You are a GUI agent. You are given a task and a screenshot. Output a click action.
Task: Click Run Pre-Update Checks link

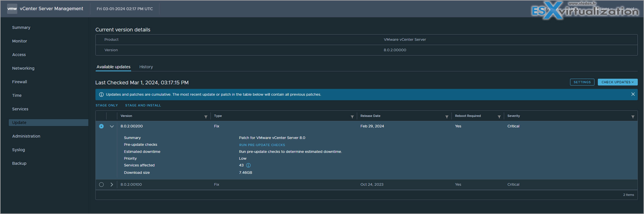[x=262, y=145]
